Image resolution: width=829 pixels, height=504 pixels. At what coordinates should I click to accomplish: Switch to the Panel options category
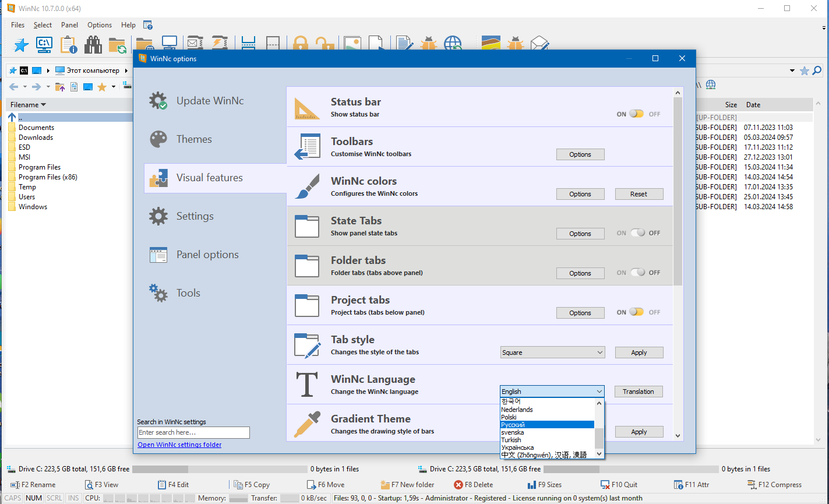(207, 255)
